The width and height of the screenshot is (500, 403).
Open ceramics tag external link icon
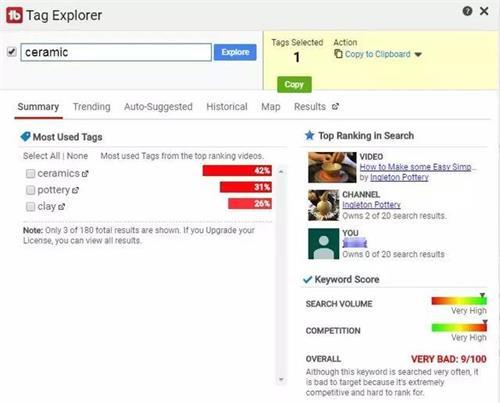(85, 174)
